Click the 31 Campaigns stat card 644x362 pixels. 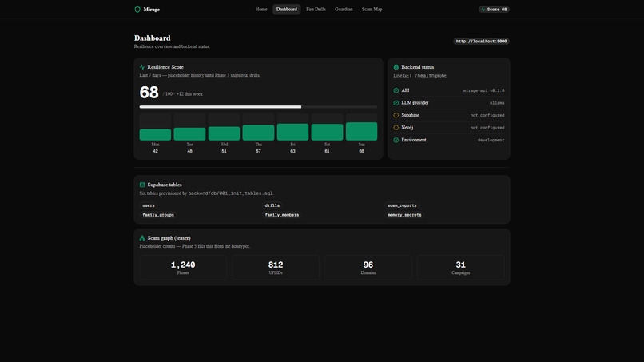[461, 268]
